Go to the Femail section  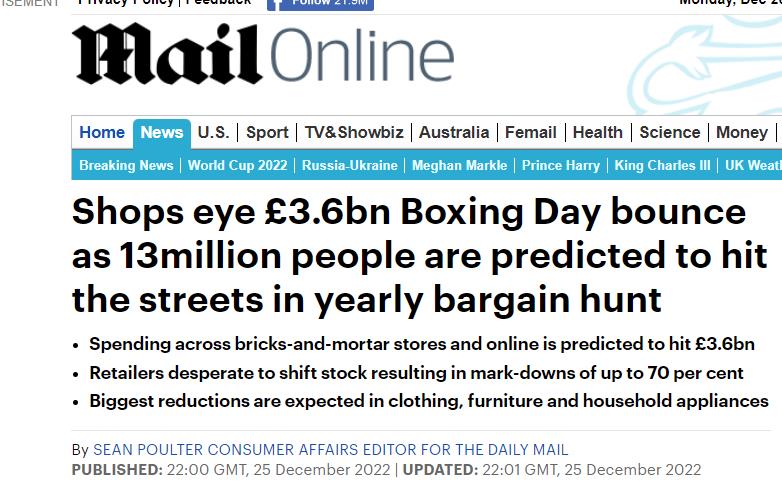pyautogui.click(x=531, y=132)
